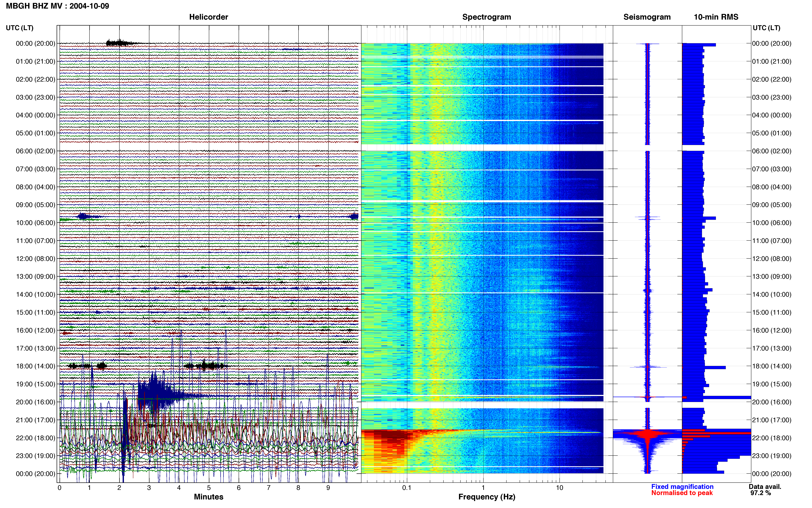This screenshot has width=812, height=508.
Task: Click spectrogram frequency tick '1'
Action: 483,488
